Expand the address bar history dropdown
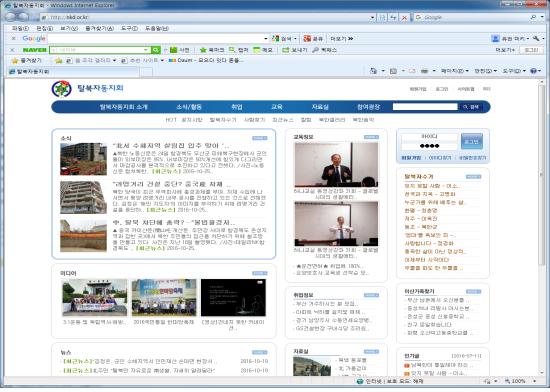 [x=372, y=17]
